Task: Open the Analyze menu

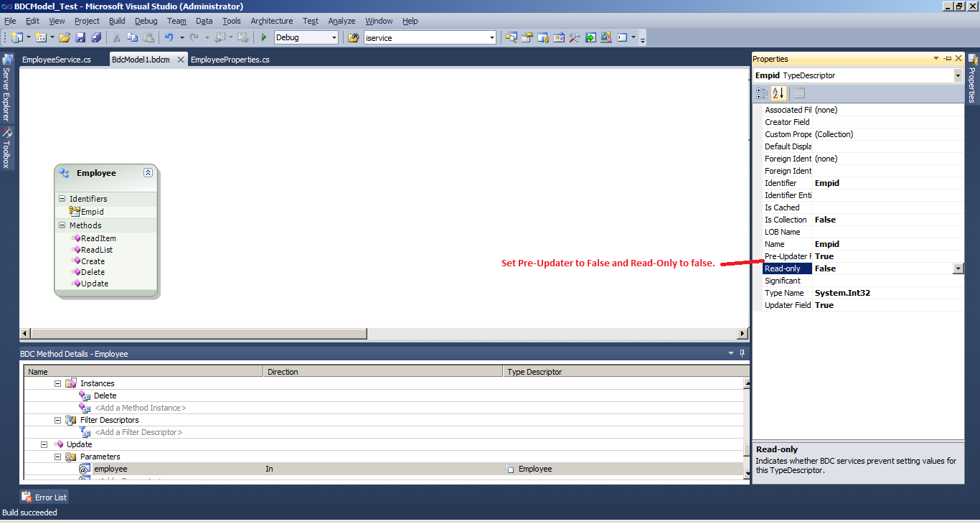Action: pos(341,21)
